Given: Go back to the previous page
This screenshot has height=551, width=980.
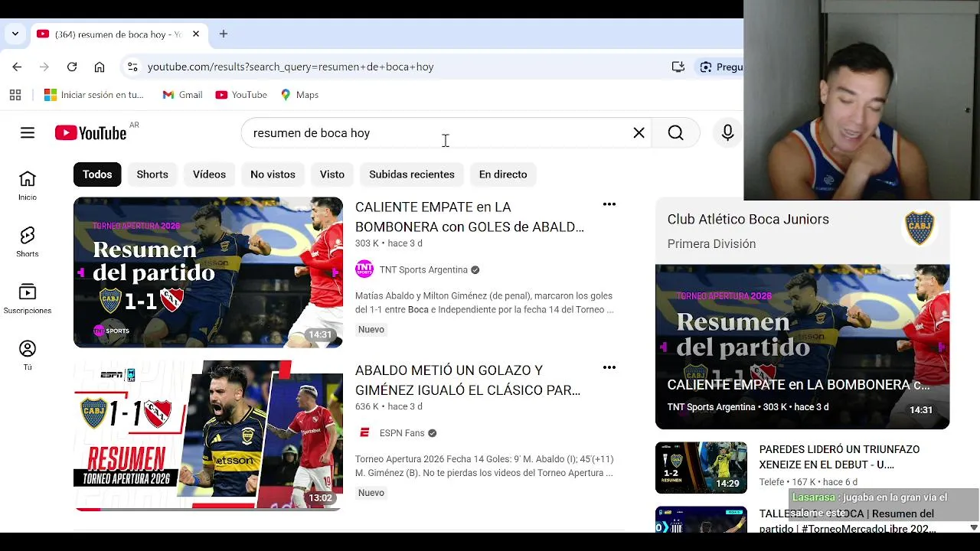Looking at the screenshot, I should (x=17, y=67).
